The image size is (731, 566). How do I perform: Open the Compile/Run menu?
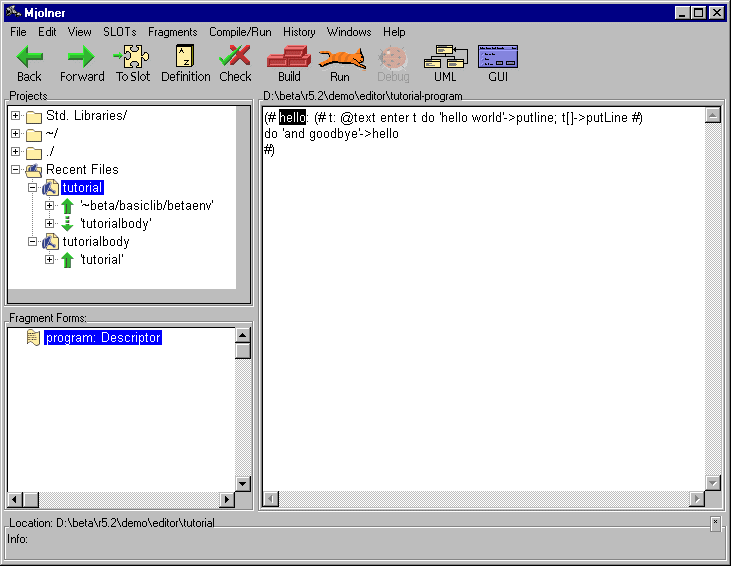(x=240, y=32)
